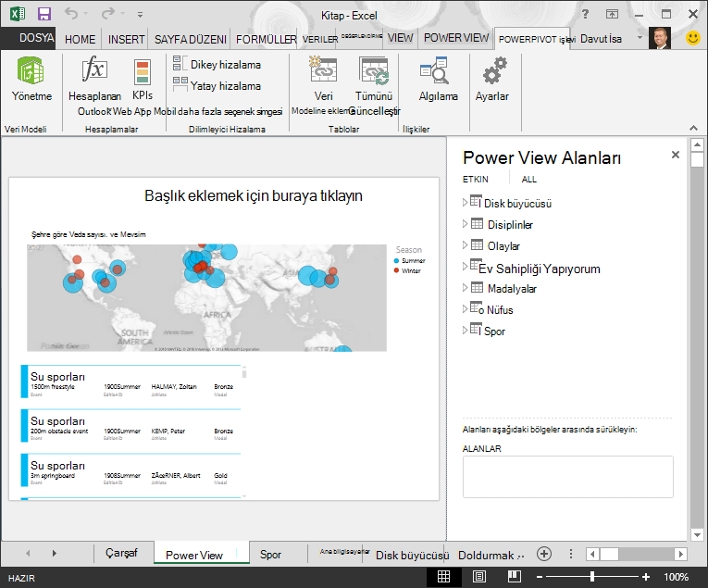Expand the Spor table
This screenshot has width=708, height=588.
click(x=466, y=330)
